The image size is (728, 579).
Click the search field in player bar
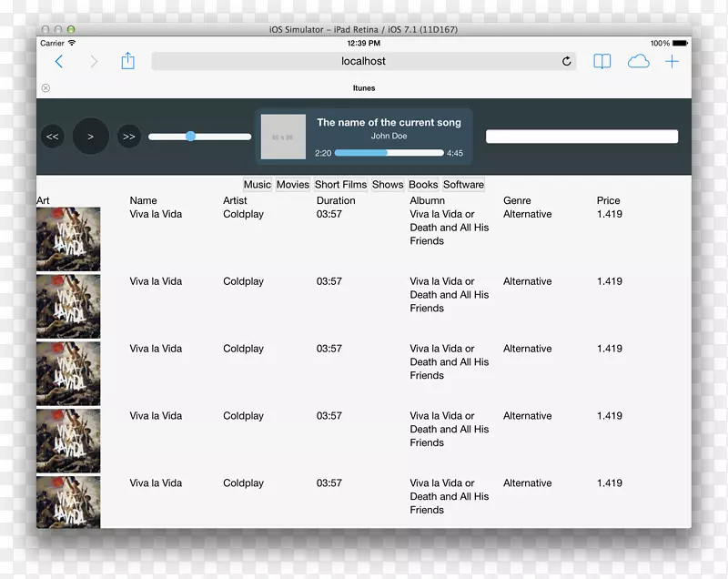[581, 137]
